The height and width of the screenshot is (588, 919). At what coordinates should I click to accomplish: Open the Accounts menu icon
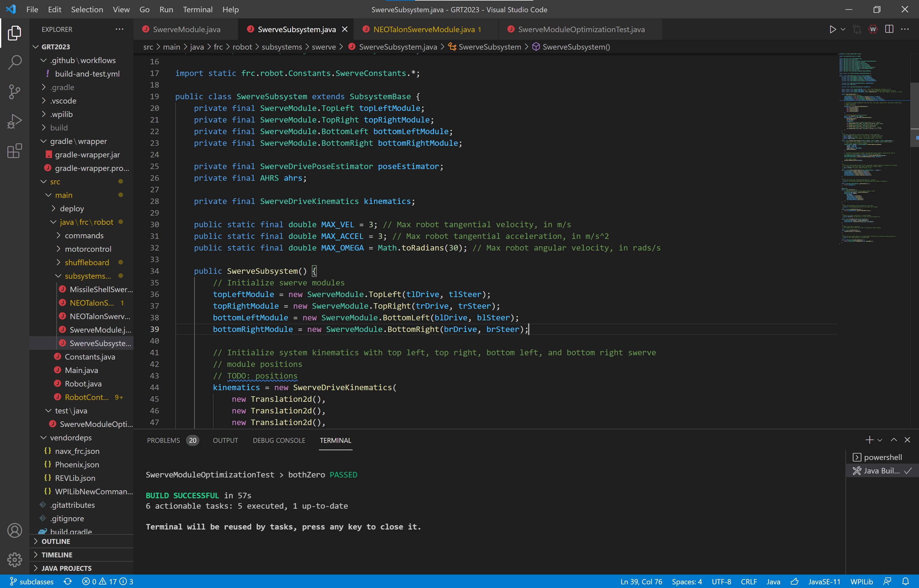[14, 530]
